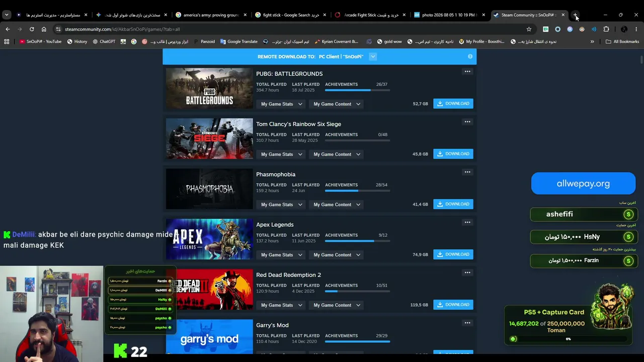Switch to the Arcade Fight Stick tab

tap(370, 15)
